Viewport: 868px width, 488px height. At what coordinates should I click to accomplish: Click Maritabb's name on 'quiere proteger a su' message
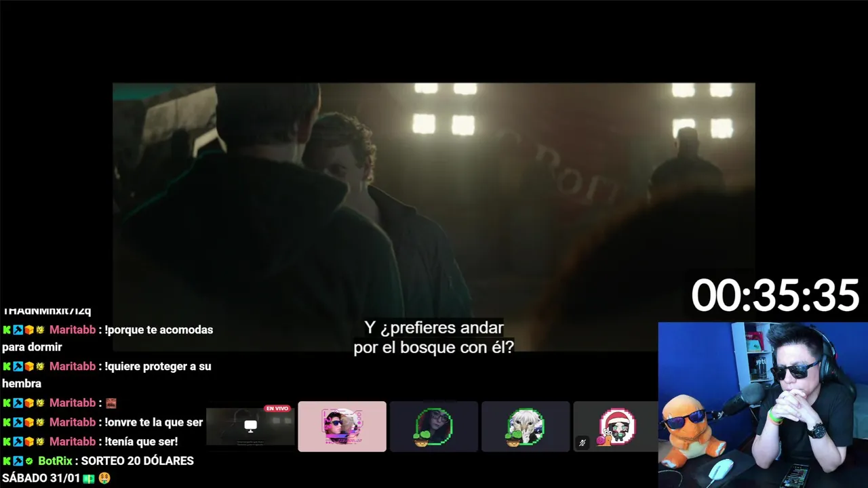coord(73,367)
